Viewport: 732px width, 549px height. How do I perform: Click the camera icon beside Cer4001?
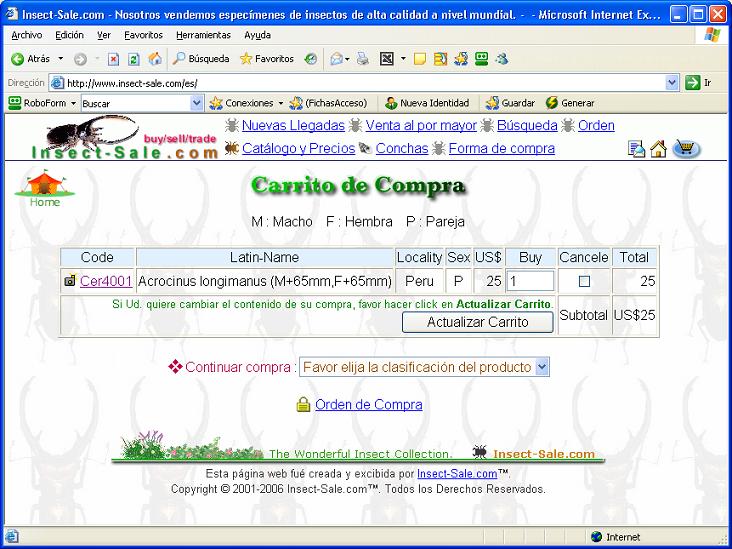pyautogui.click(x=70, y=282)
